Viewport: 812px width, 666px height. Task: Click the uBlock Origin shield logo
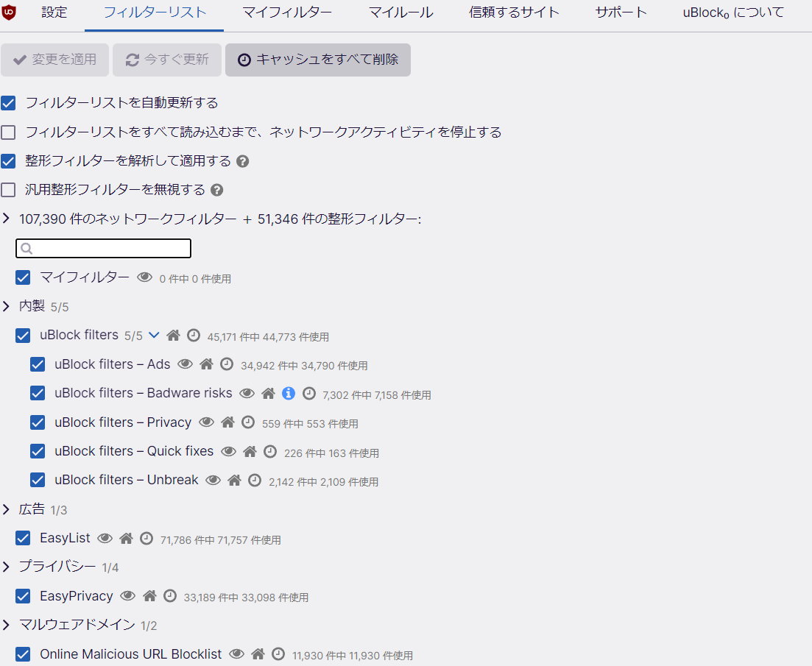[9, 13]
